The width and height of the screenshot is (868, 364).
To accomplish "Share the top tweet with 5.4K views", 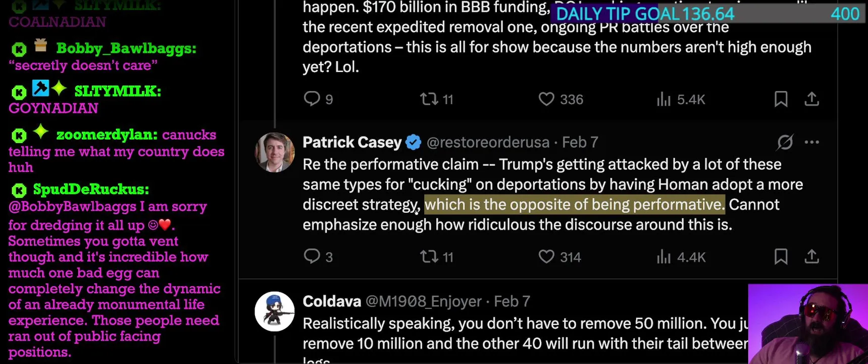I will point(811,99).
